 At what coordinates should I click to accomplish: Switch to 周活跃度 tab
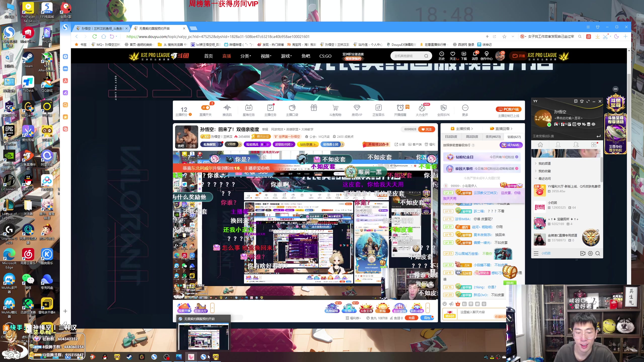[472, 137]
